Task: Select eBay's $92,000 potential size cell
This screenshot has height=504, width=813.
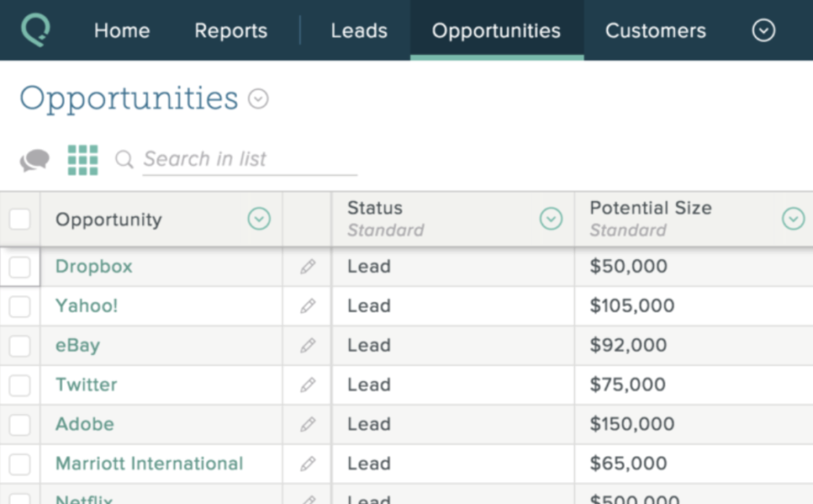Action: 694,346
